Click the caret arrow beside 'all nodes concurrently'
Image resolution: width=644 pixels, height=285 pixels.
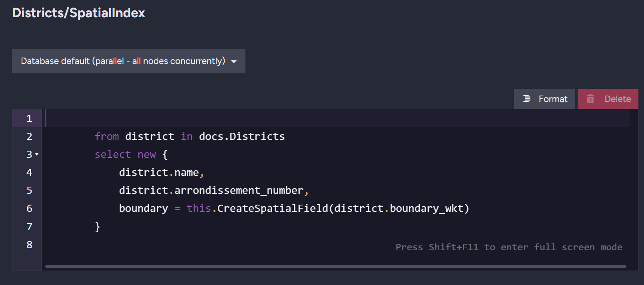pyautogui.click(x=234, y=62)
